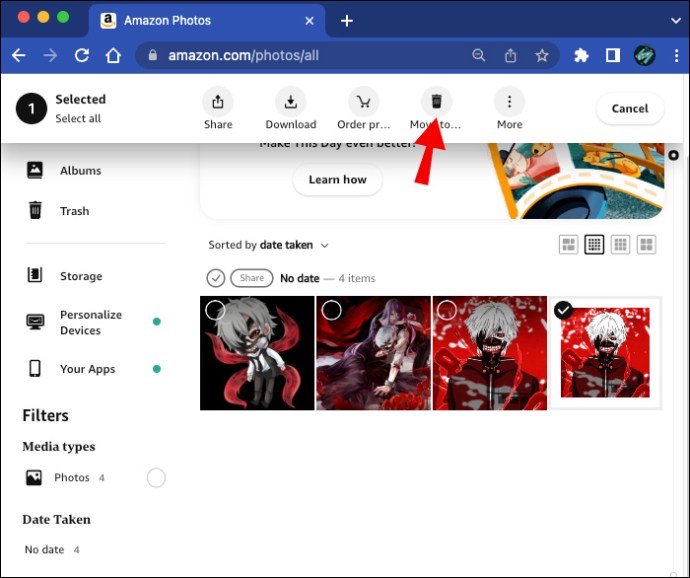Click the Learn how button
The image size is (690, 578).
click(x=337, y=180)
